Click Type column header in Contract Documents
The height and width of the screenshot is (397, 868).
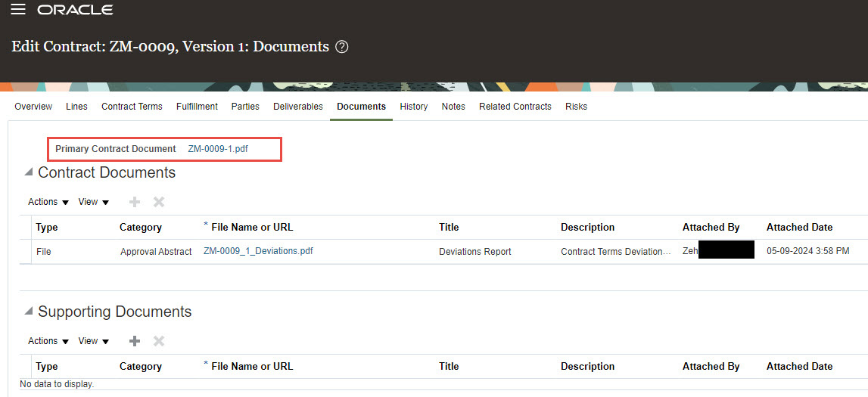click(x=46, y=228)
